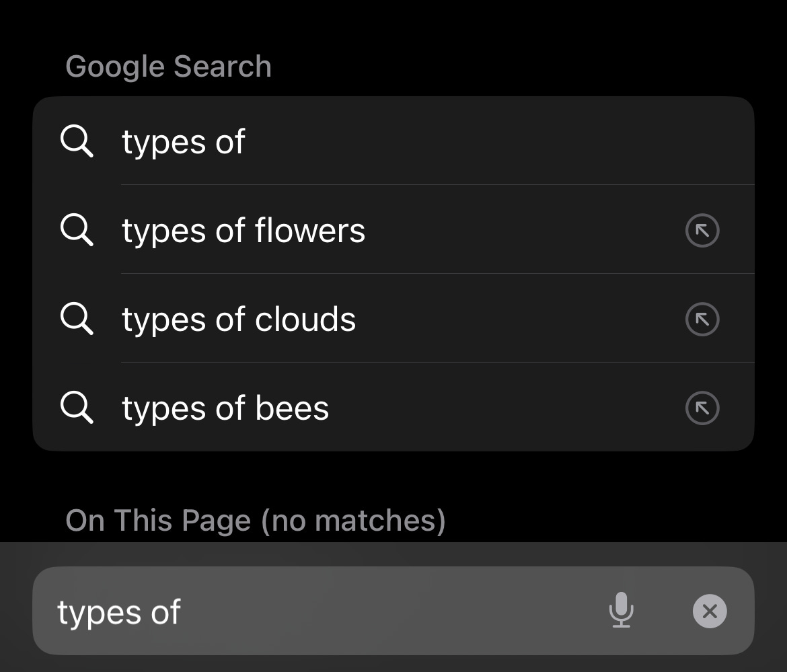Click the 'Google Search' section header
Viewport: 787px width, 672px height.
click(x=168, y=67)
